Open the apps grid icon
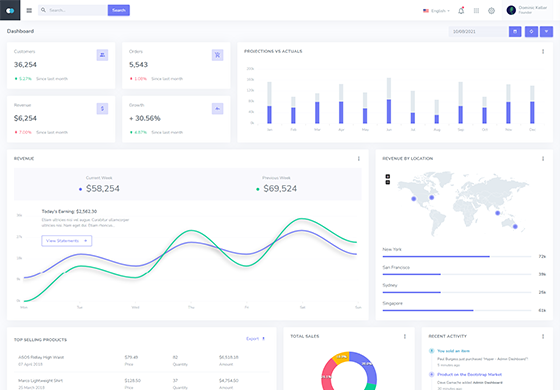 point(476,11)
